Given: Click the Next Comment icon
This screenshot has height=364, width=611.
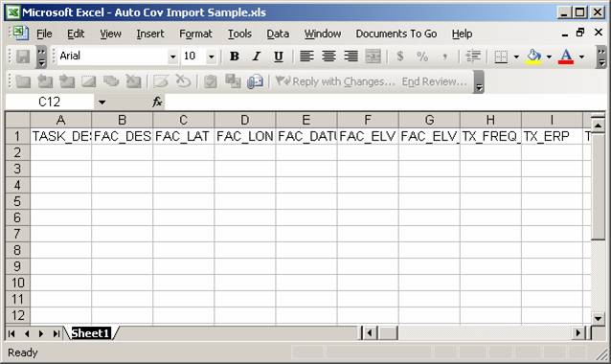Looking at the screenshot, I should (67, 81).
